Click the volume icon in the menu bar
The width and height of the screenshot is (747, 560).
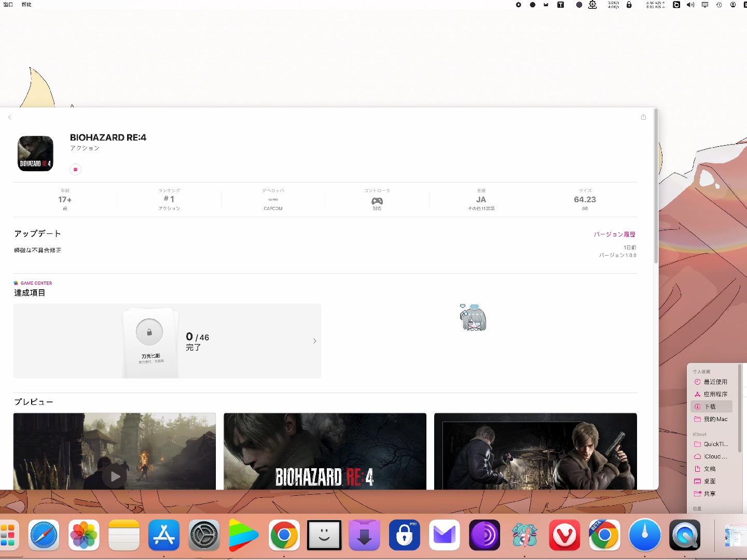(690, 5)
